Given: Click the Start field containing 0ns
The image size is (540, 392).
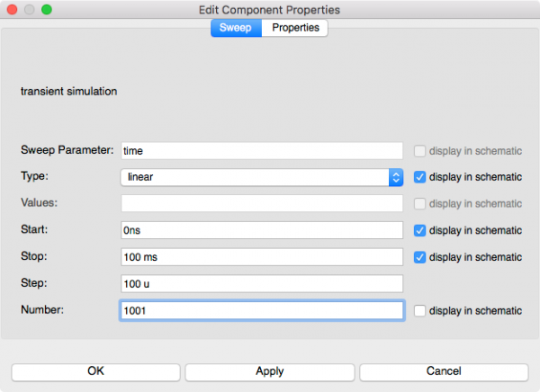Looking at the screenshot, I should (x=261, y=230).
